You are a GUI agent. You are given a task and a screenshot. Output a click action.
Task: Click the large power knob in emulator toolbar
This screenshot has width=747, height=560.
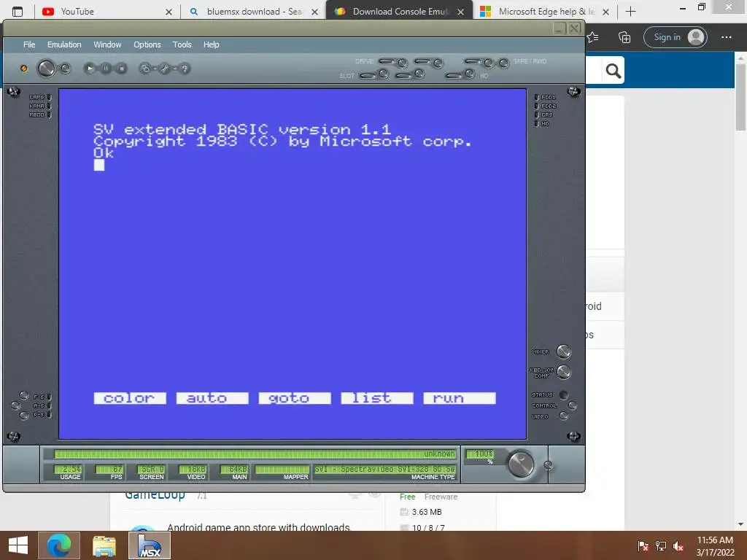point(46,69)
